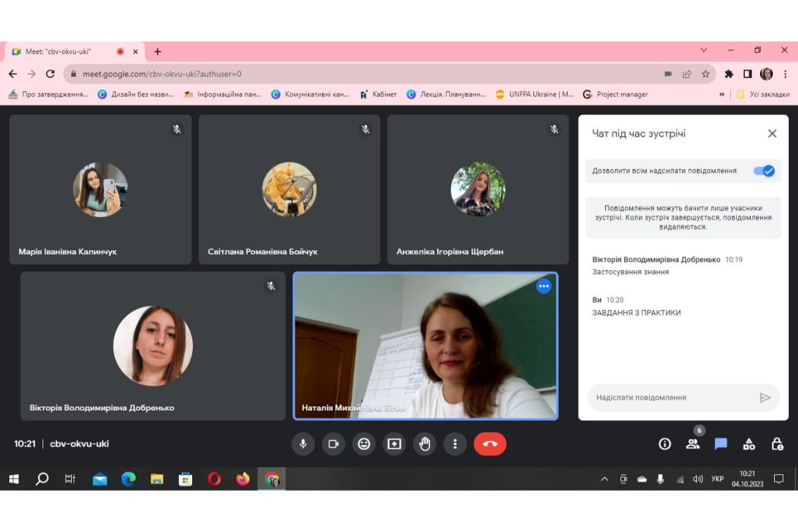This screenshot has height=532, width=798.
Task: Mute microphone in Meet control bar
Action: pyautogui.click(x=303, y=444)
